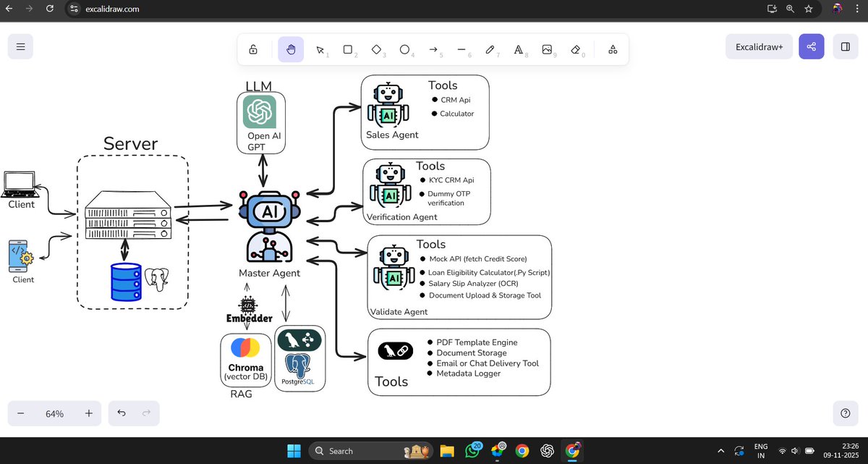Select the Eraser tool
The height and width of the screenshot is (464, 868).
click(575, 48)
